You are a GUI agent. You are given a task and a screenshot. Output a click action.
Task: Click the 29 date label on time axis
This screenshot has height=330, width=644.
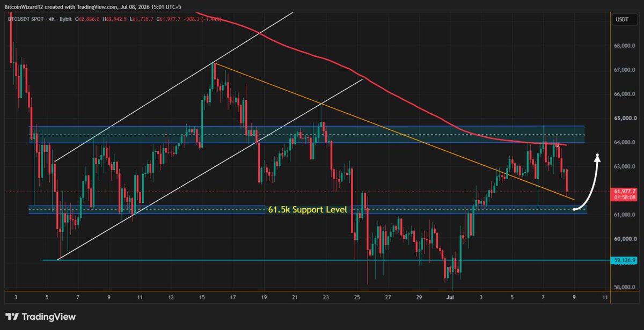[420, 297]
